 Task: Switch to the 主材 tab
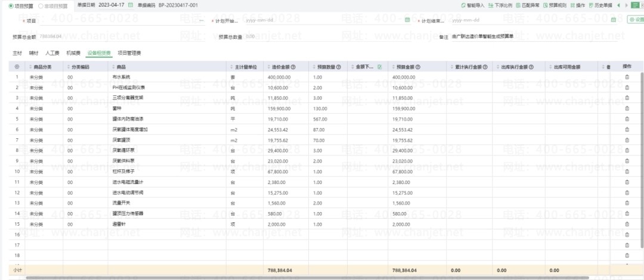click(x=17, y=53)
